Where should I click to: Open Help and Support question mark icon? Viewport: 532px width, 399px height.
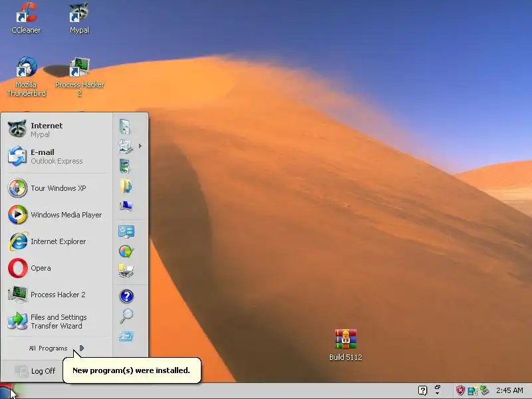(x=126, y=296)
